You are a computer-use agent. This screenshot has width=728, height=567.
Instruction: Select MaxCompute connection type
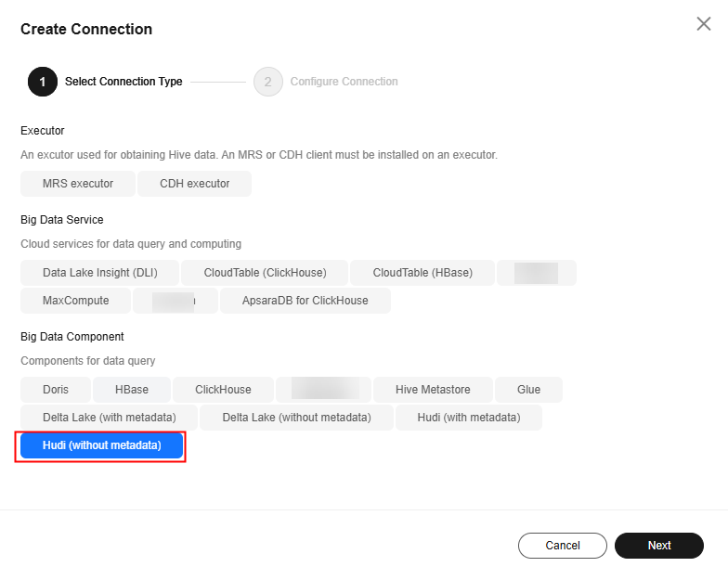76,301
